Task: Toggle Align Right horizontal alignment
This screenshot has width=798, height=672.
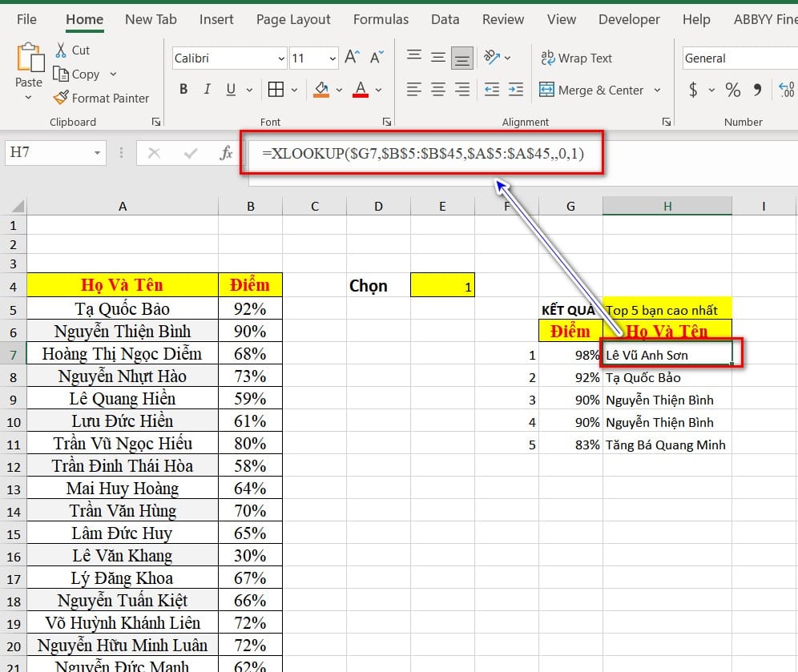Action: [462, 90]
